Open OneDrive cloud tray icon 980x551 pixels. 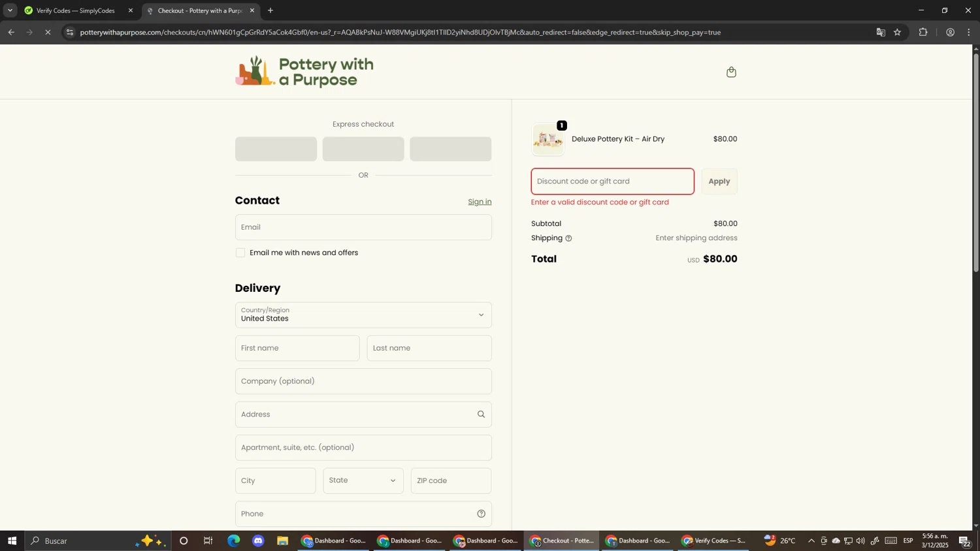coord(836,541)
